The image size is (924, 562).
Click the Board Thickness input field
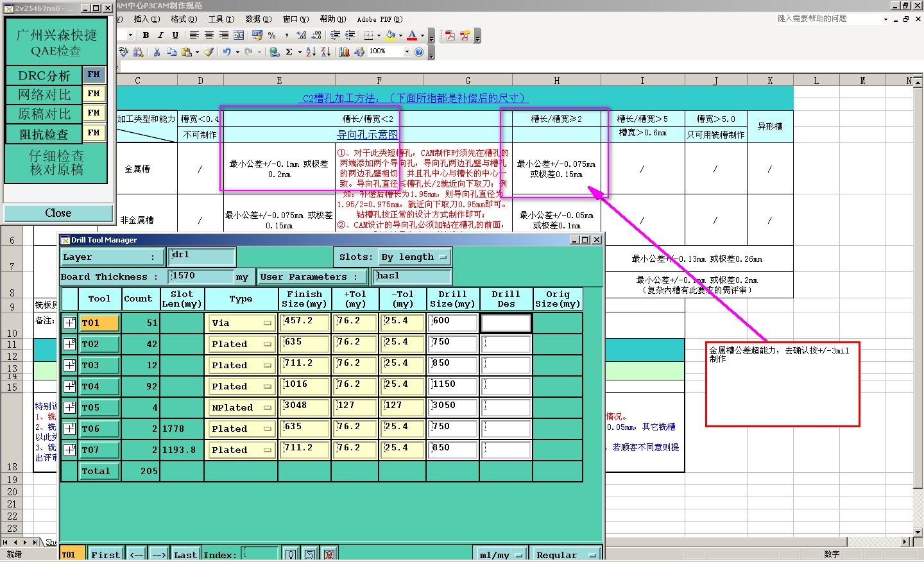tap(201, 277)
